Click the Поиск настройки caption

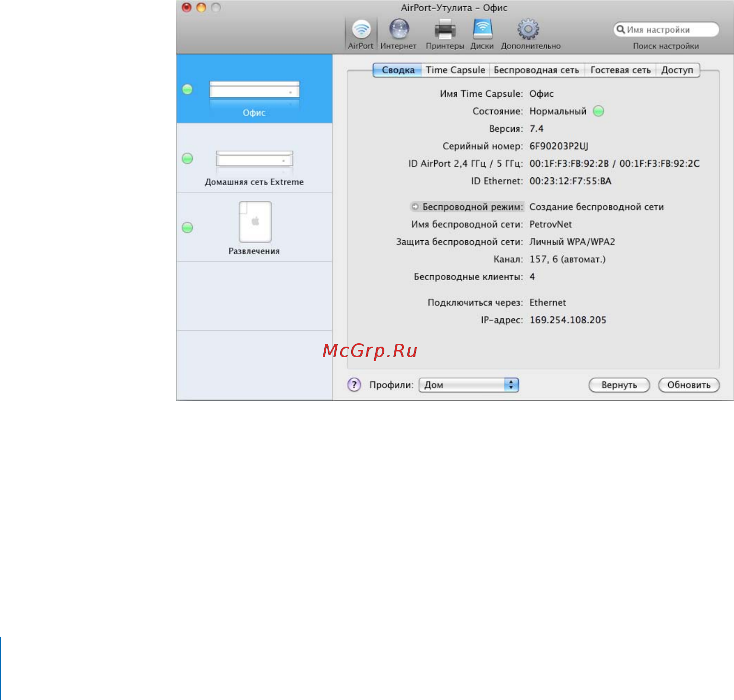(666, 46)
